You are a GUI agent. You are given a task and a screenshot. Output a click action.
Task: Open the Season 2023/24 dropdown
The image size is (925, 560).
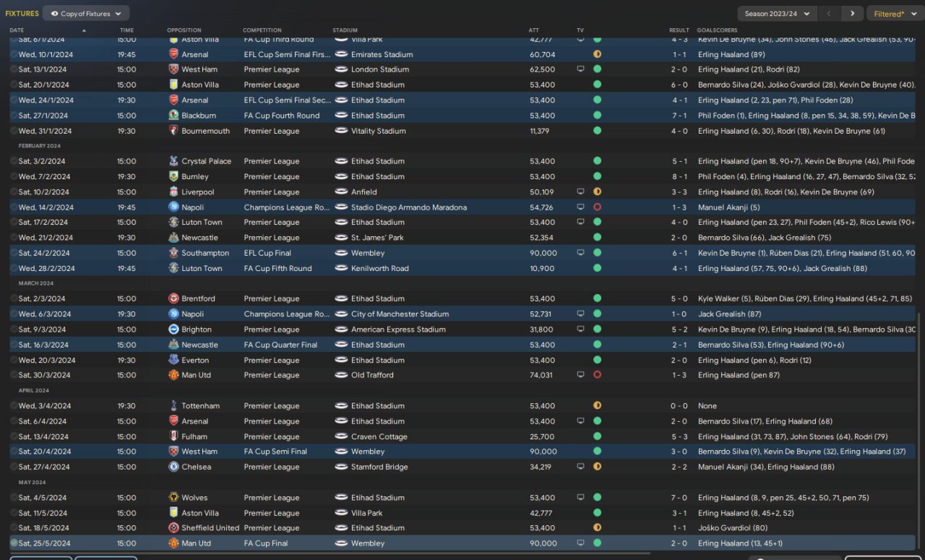pos(778,13)
